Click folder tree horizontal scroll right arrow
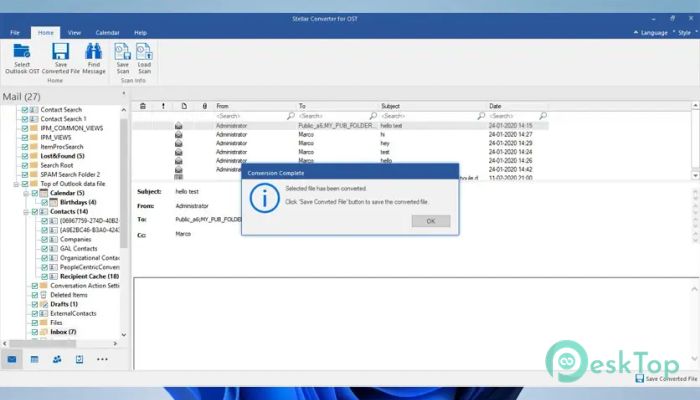 115,343
